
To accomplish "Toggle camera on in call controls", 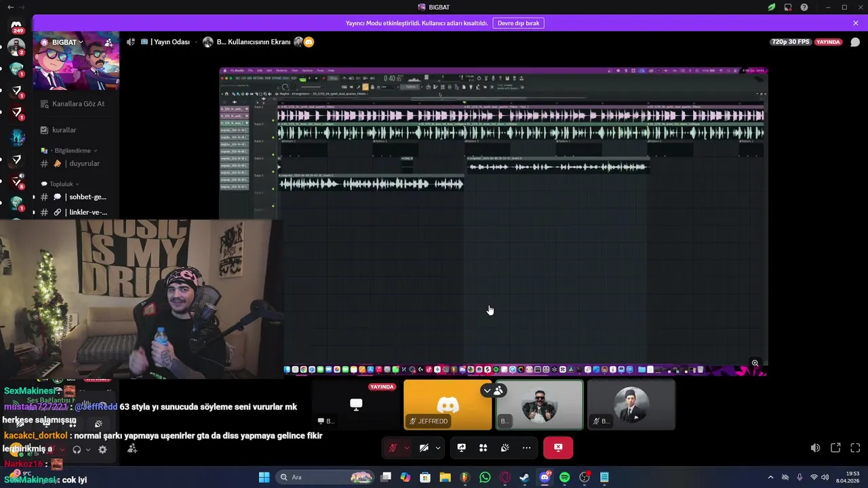I will click(x=424, y=448).
